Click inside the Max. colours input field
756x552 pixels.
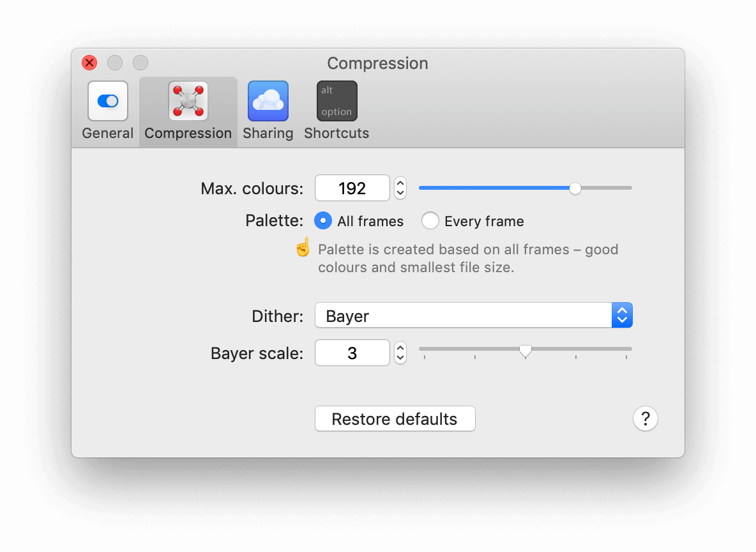pyautogui.click(x=352, y=188)
